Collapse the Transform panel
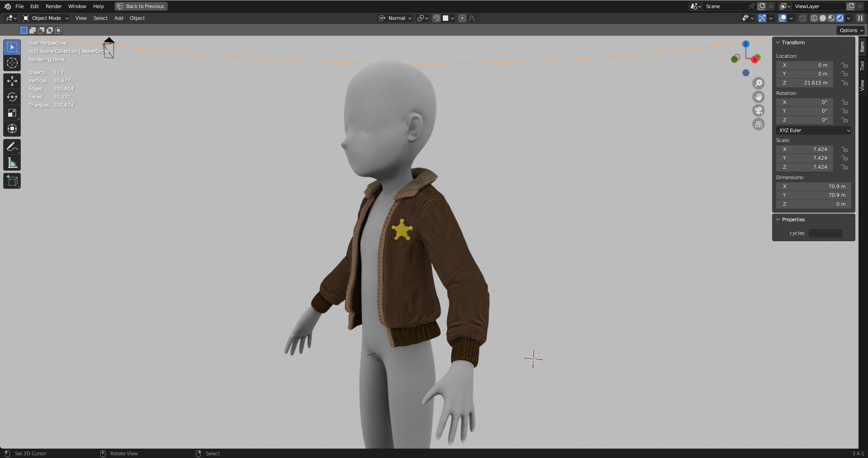Image resolution: width=868 pixels, height=458 pixels. [778, 43]
